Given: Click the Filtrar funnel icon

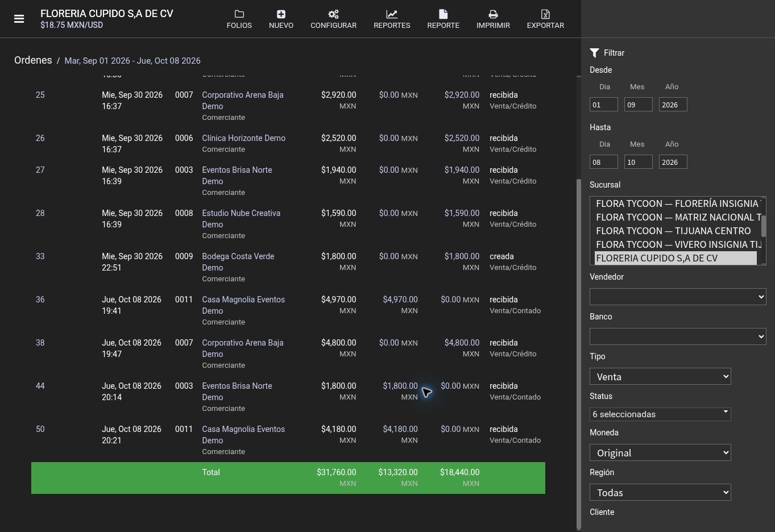Looking at the screenshot, I should click(x=594, y=53).
